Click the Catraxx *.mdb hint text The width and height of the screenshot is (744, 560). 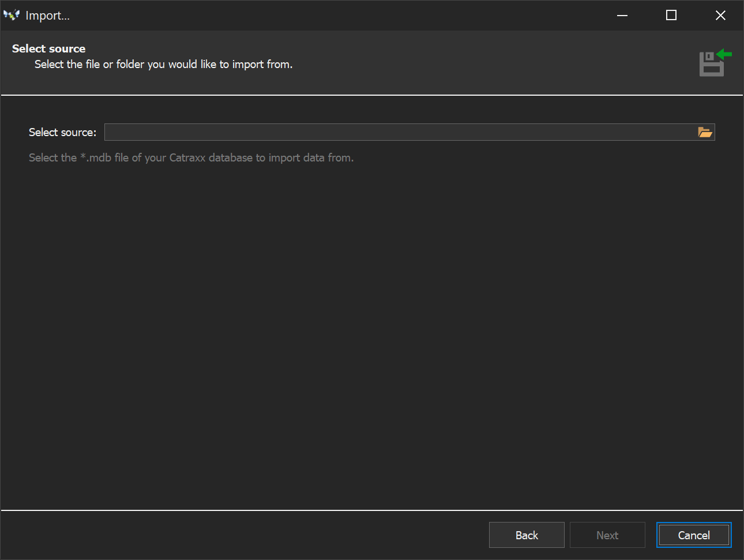tap(191, 158)
